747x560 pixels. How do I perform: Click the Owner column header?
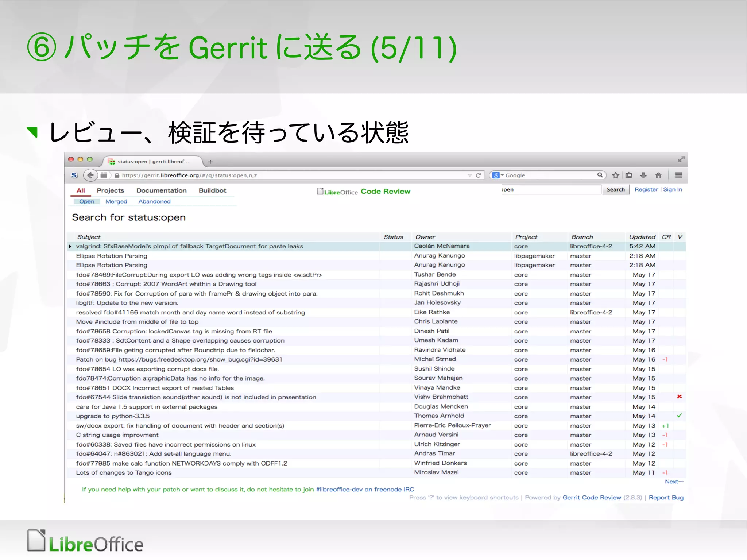click(425, 237)
